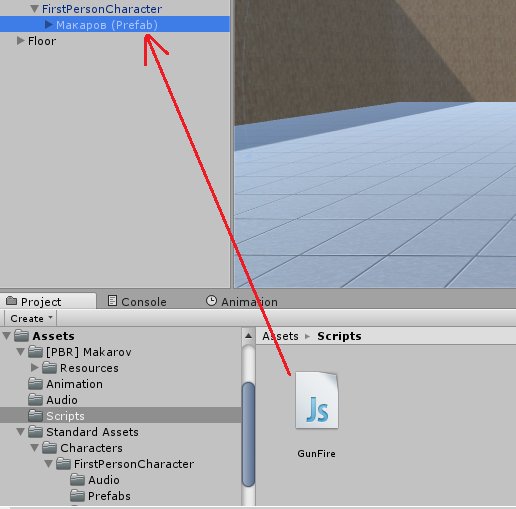This screenshot has width=516, height=509.
Task: Click the Console tab document icon
Action: pyautogui.click(x=112, y=301)
